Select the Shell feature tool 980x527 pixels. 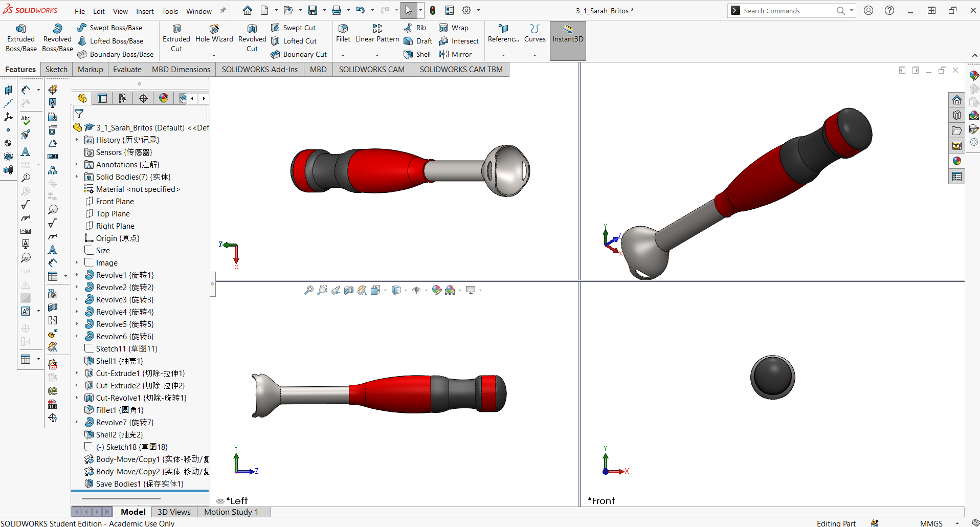click(x=417, y=54)
